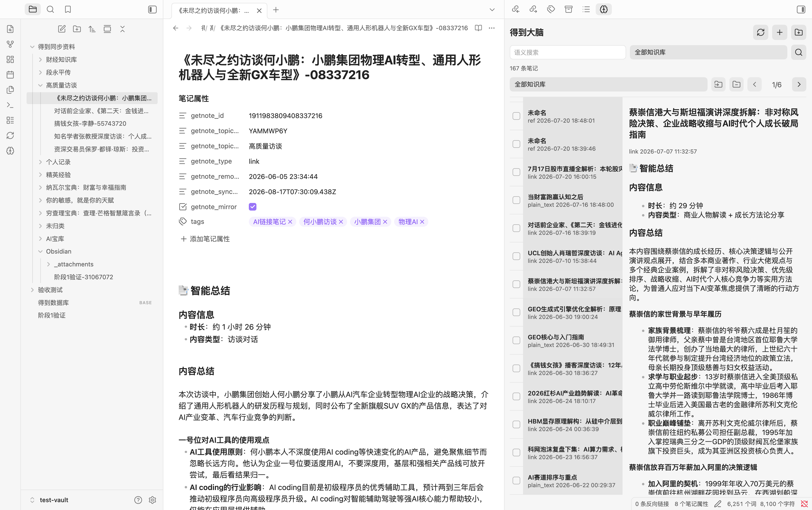
Task: Expand the 验收测试 folder
Action: (32, 290)
